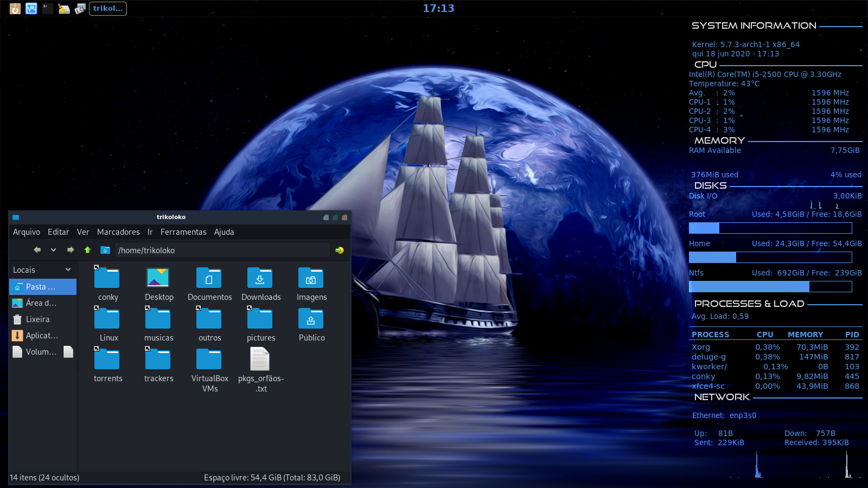This screenshot has height=488, width=868.
Task: Click the trikol... window button in taskbar
Action: tap(108, 9)
